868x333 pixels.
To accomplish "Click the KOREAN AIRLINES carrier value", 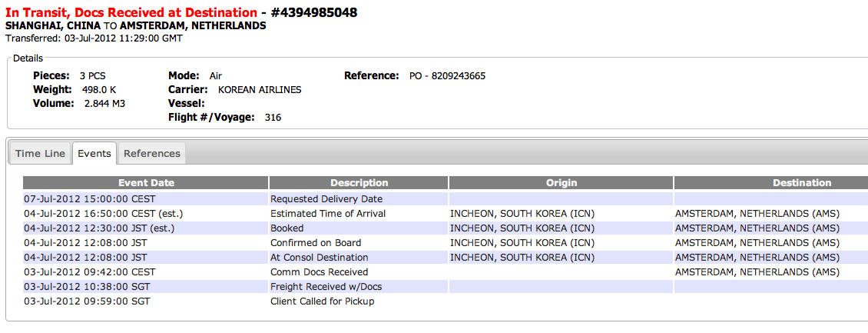I will 260,90.
